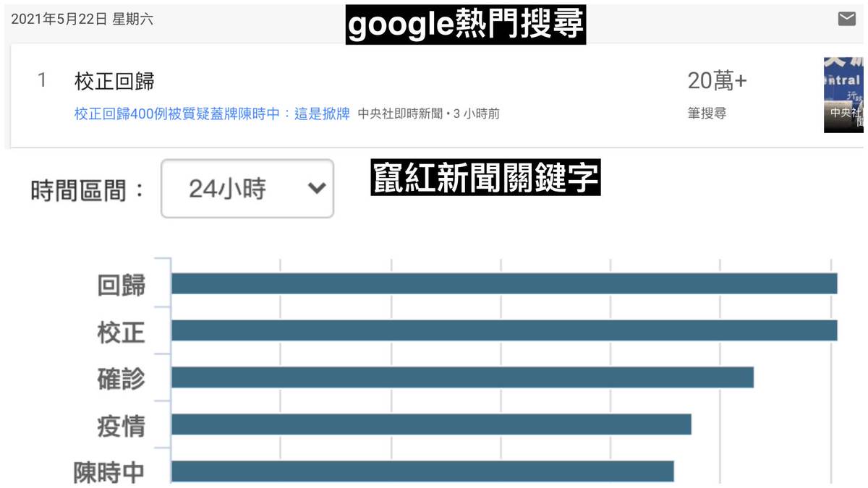Click the mail envelope icon

click(846, 20)
